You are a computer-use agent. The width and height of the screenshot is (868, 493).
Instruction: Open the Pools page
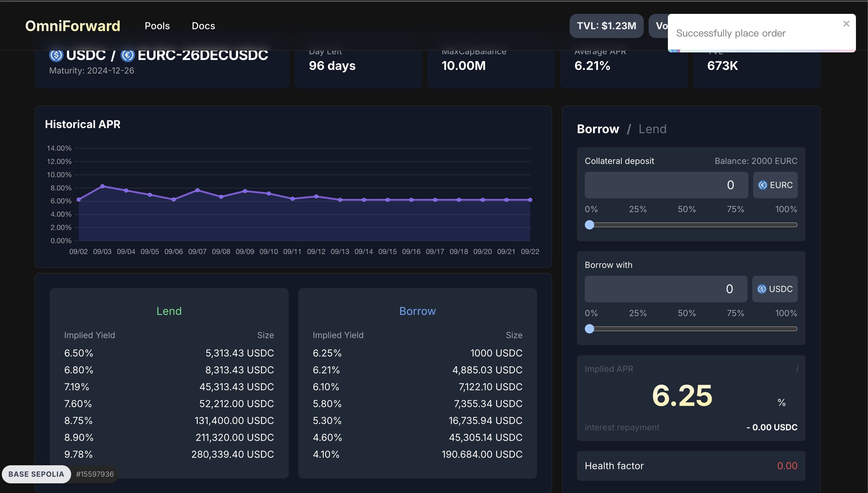coord(157,26)
